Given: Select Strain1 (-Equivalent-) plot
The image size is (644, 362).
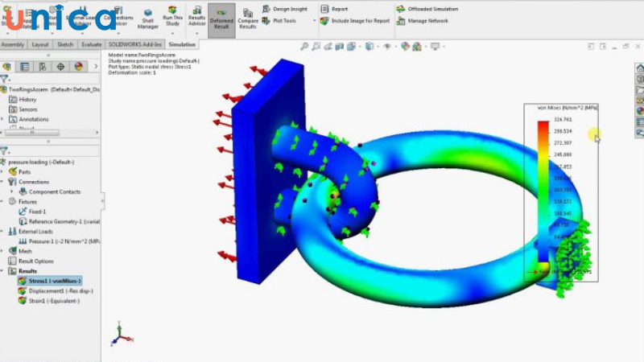Looking at the screenshot, I should pyautogui.click(x=49, y=301).
